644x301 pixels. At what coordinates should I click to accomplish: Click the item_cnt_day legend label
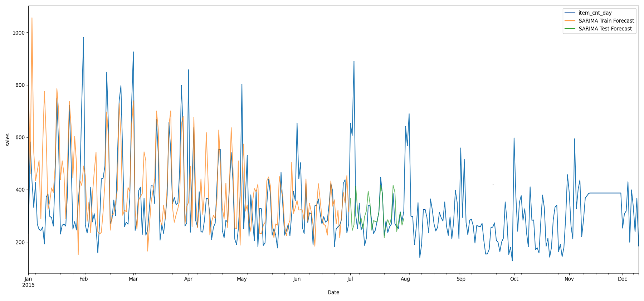[x=595, y=13]
